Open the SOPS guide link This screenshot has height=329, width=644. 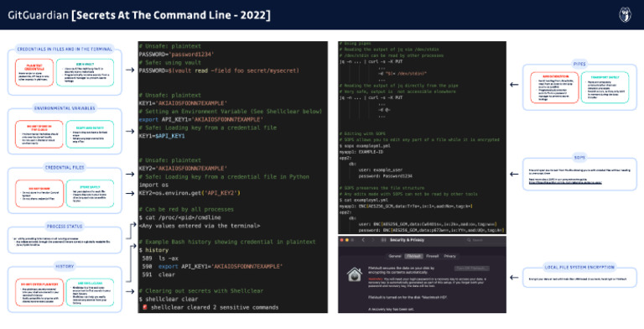565,183
